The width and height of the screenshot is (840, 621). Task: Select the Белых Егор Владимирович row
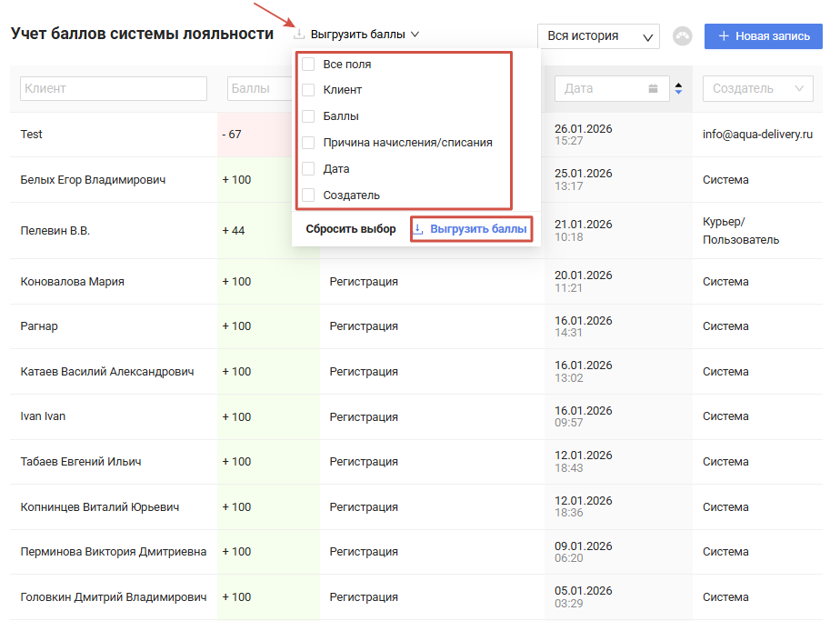click(93, 180)
